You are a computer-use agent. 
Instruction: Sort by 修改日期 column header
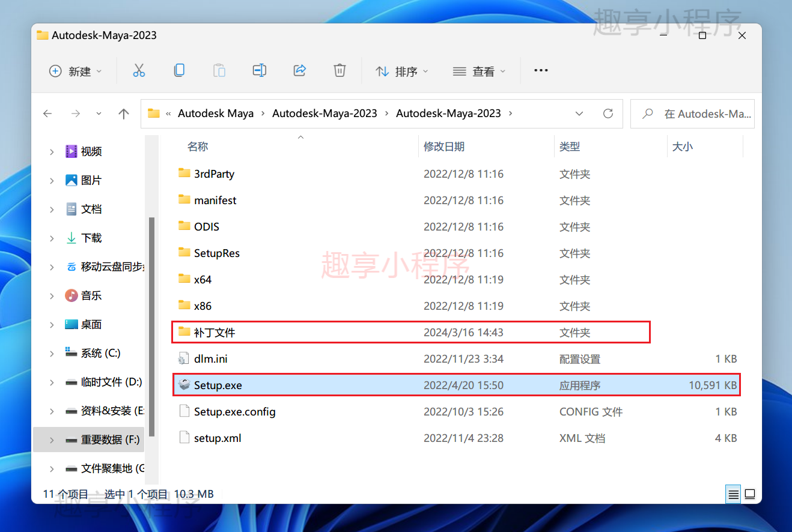point(444,147)
